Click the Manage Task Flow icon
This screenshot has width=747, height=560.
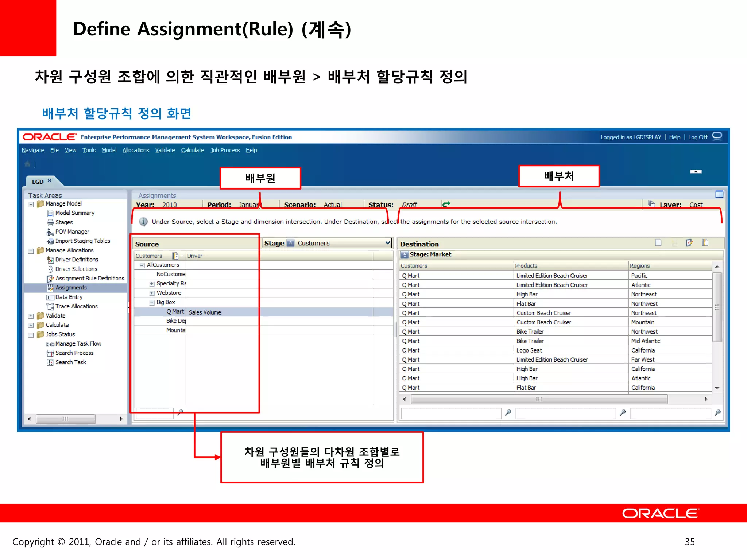(50, 344)
